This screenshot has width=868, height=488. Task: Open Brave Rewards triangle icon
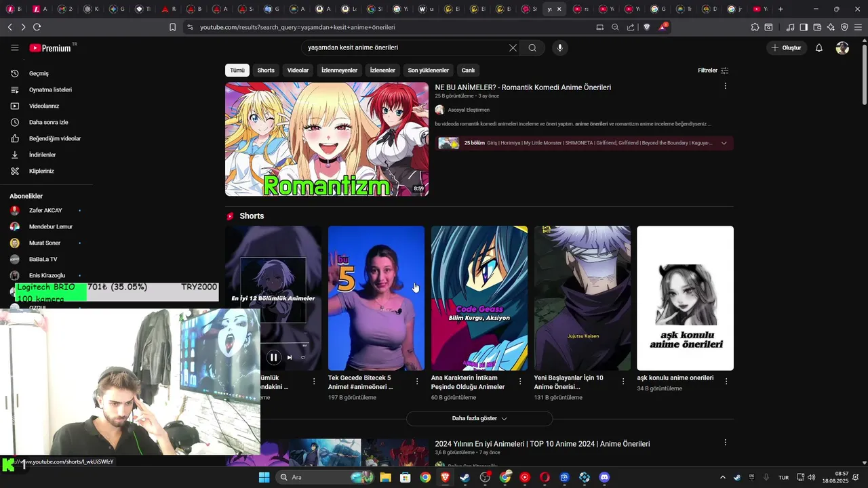click(x=663, y=27)
